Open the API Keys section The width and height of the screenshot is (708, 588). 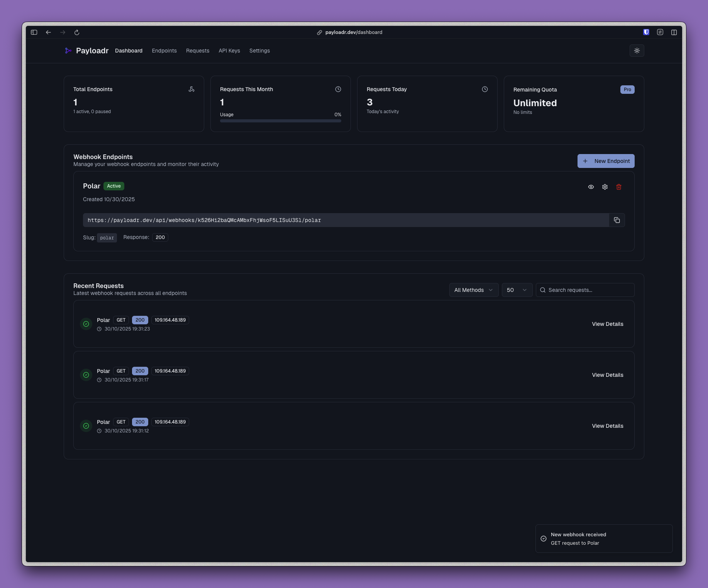click(x=229, y=51)
